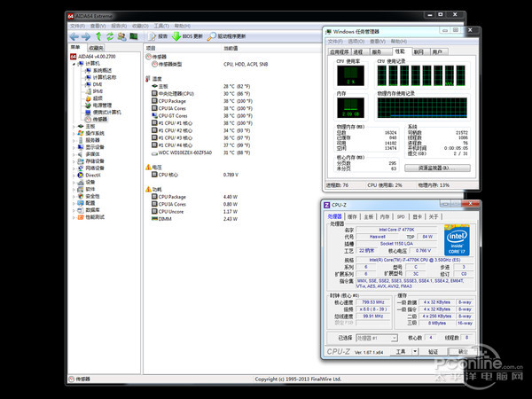This screenshot has width=532, height=399.
Task: Click the 配置 config icon in tree
Action: (81, 203)
